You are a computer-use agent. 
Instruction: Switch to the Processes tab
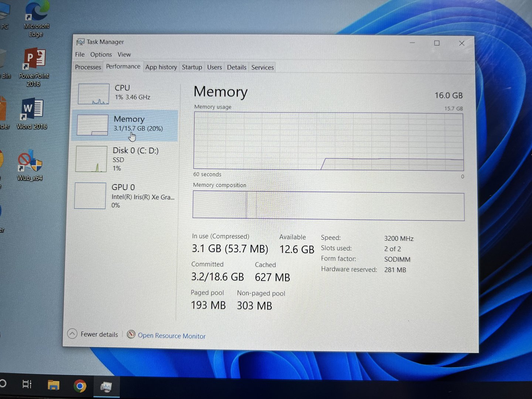point(88,67)
